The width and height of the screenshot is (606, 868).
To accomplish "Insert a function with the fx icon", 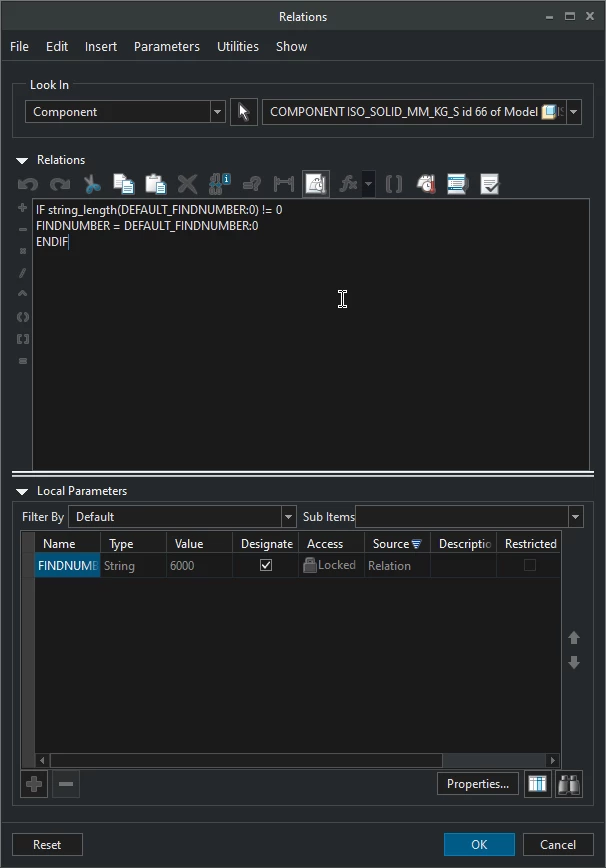I will tap(348, 184).
